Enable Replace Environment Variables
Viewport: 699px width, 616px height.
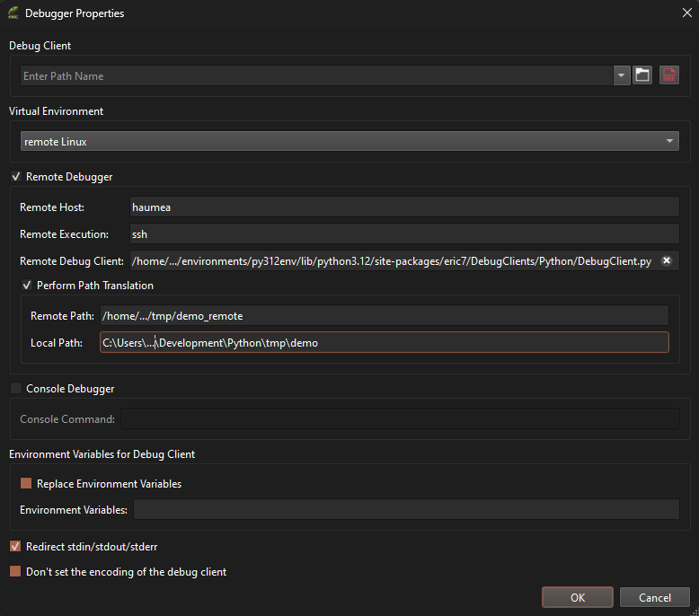point(26,484)
